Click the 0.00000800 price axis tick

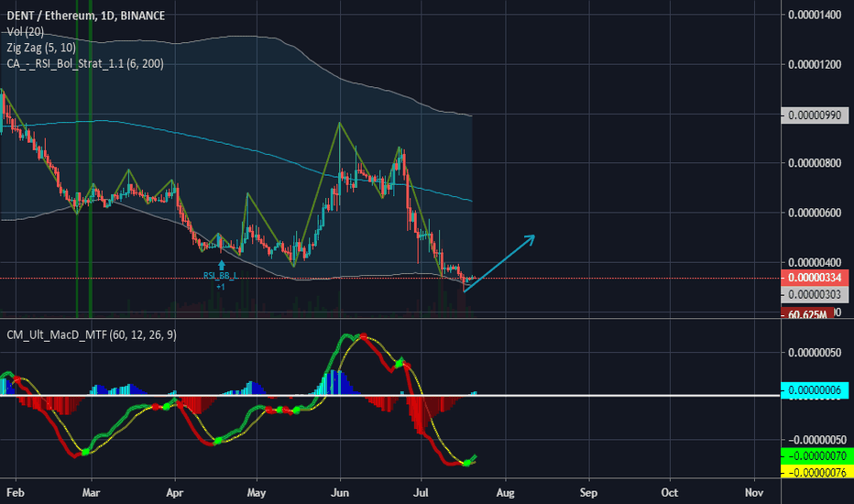815,163
